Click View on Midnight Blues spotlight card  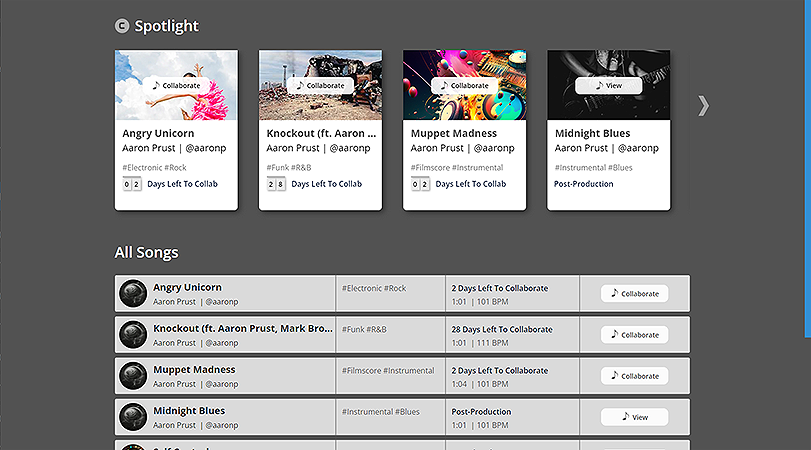(609, 85)
